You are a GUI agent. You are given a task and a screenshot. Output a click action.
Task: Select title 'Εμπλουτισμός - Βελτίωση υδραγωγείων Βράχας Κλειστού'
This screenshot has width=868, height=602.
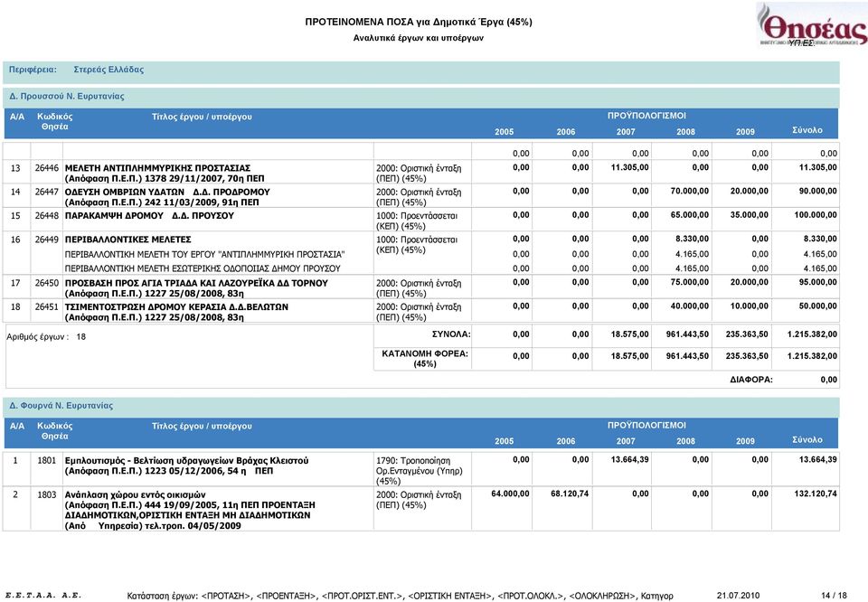tap(186, 460)
